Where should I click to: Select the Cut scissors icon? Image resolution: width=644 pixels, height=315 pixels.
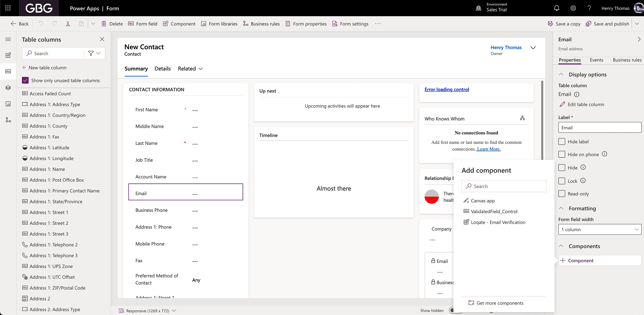pos(68,24)
